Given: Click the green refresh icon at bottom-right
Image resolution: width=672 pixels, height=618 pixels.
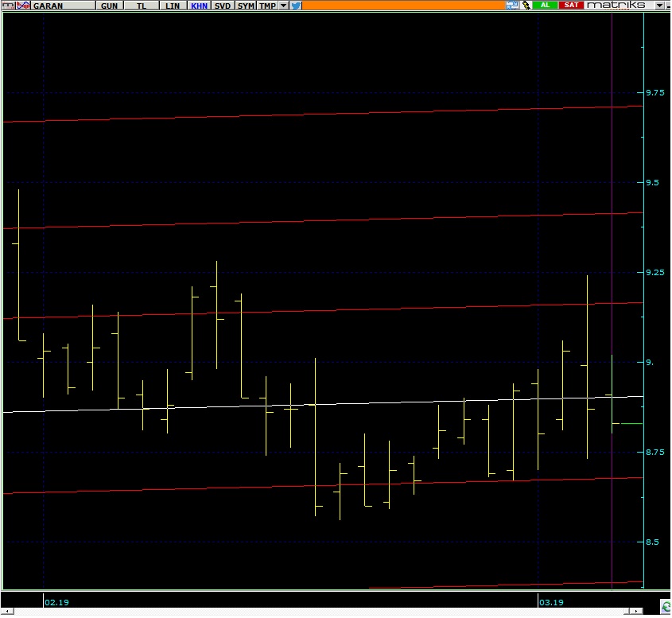Looking at the screenshot, I should click(665, 608).
